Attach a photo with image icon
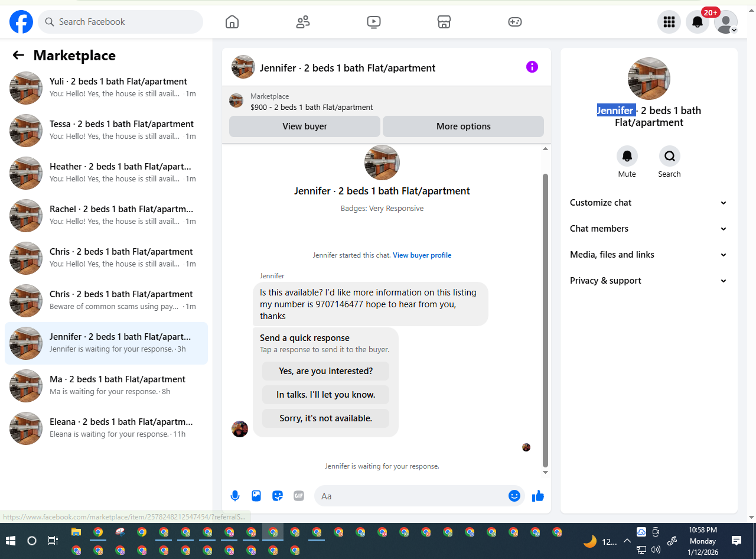 click(x=256, y=496)
